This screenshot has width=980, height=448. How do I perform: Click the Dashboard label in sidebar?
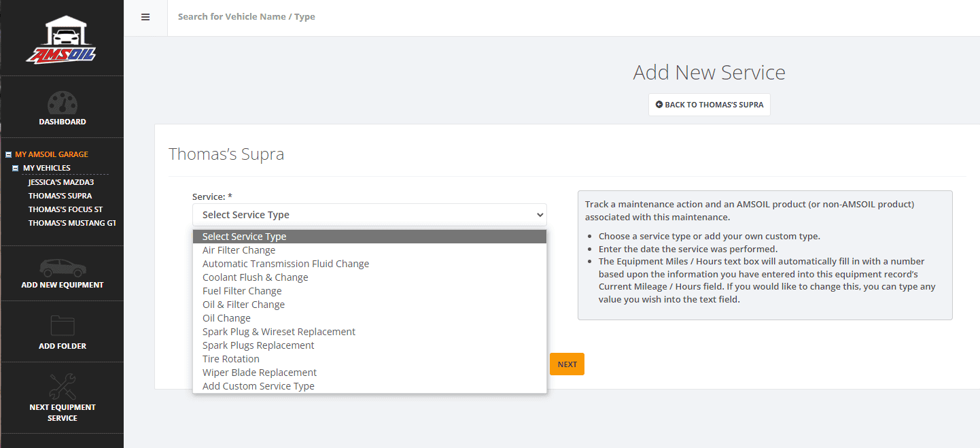tap(63, 122)
